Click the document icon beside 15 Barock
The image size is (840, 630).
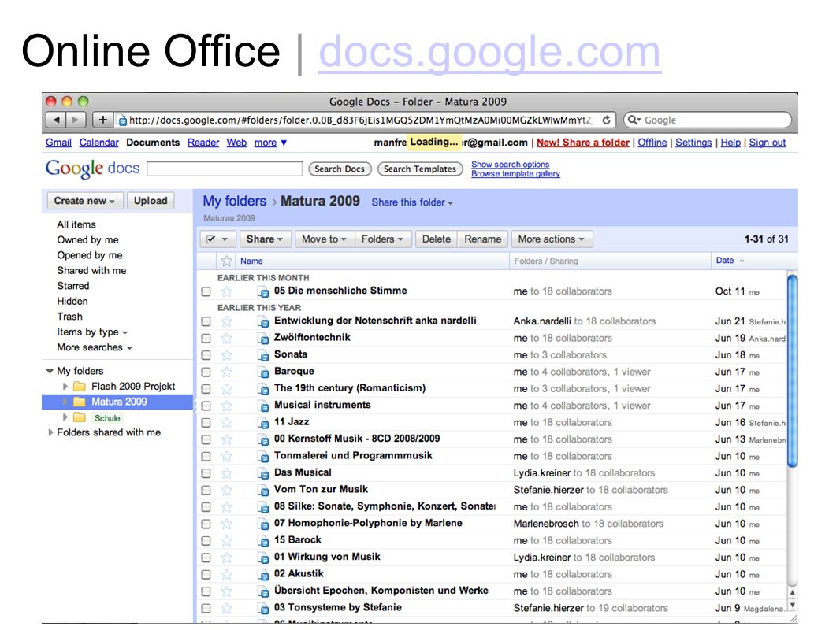click(x=262, y=540)
